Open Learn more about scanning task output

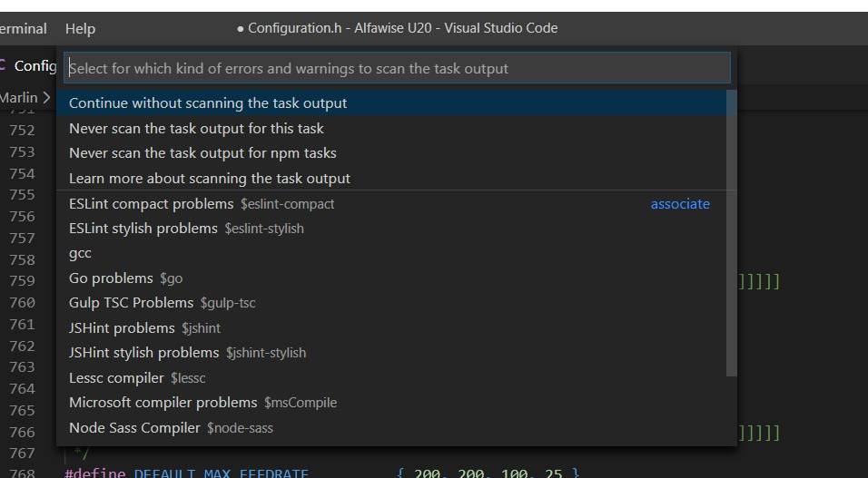click(x=210, y=179)
